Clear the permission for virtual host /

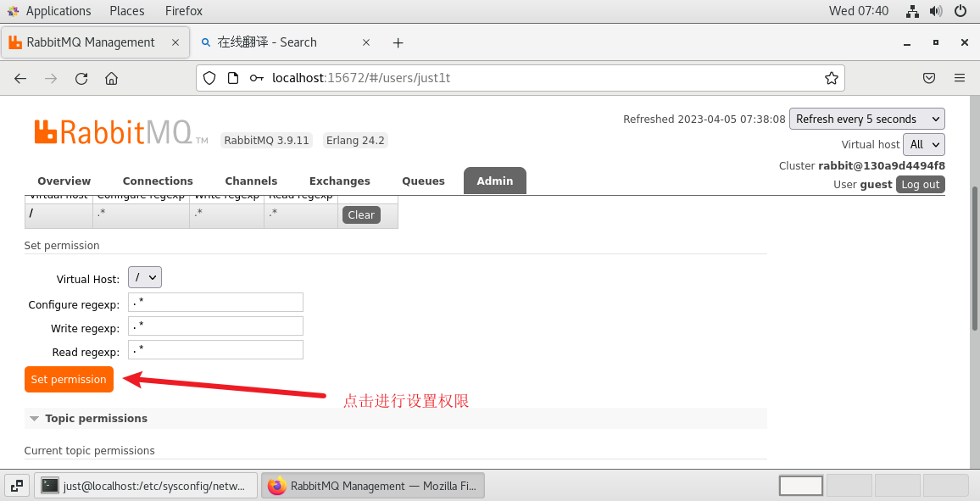tap(361, 214)
